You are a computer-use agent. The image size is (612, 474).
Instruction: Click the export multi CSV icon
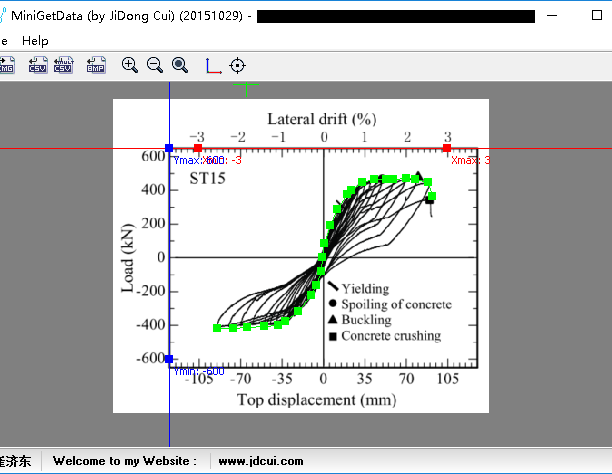(x=66, y=66)
